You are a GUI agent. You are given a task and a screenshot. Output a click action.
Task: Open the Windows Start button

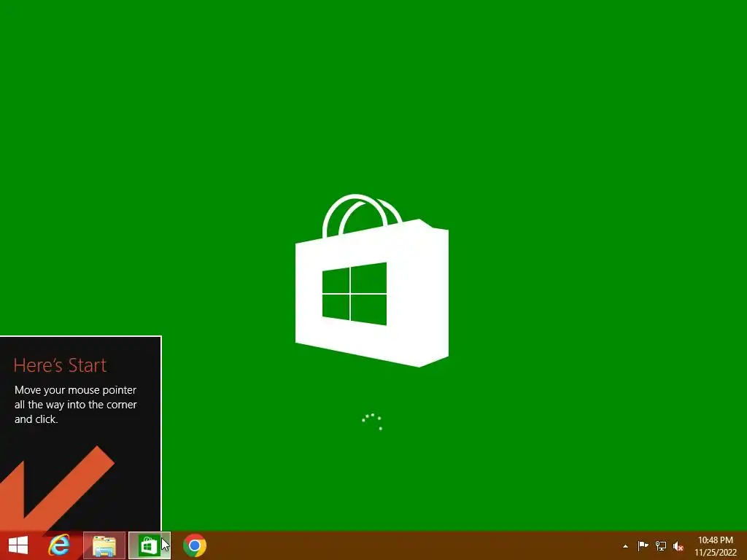(x=18, y=545)
